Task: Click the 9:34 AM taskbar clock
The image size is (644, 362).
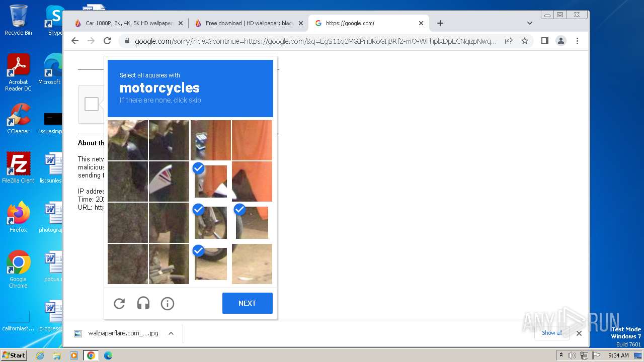Action: click(618, 355)
